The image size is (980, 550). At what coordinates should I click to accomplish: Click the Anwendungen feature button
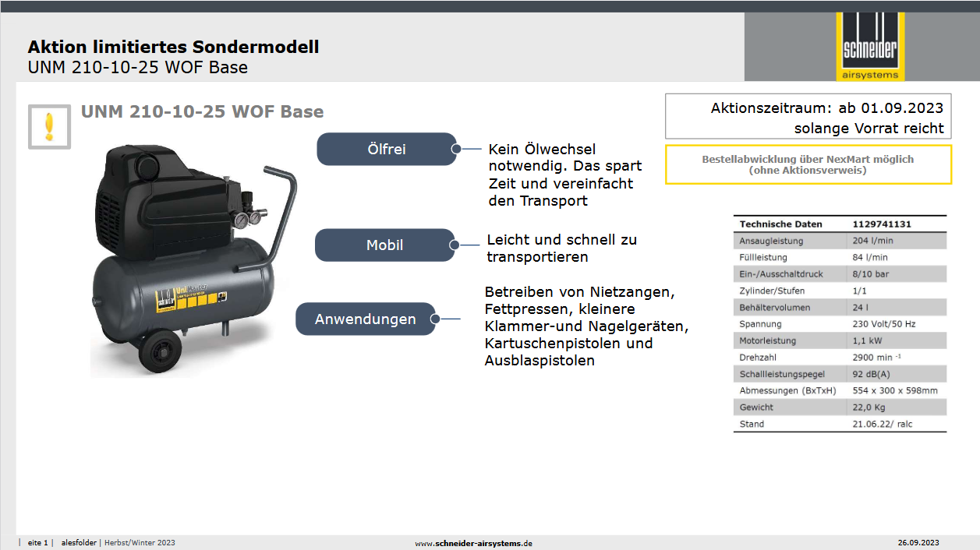[365, 319]
